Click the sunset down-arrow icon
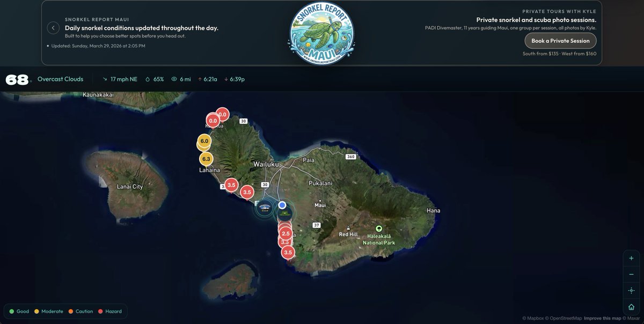This screenshot has width=644, height=324. 226,79
